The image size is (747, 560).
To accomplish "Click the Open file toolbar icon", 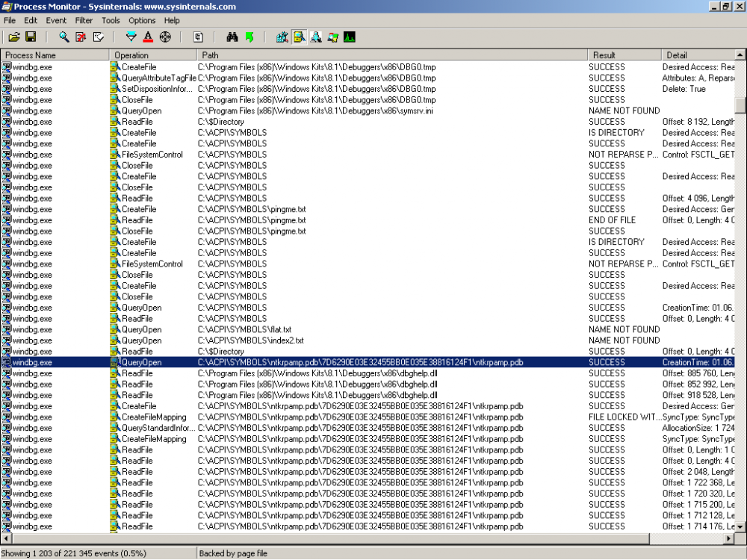I will (13, 37).
